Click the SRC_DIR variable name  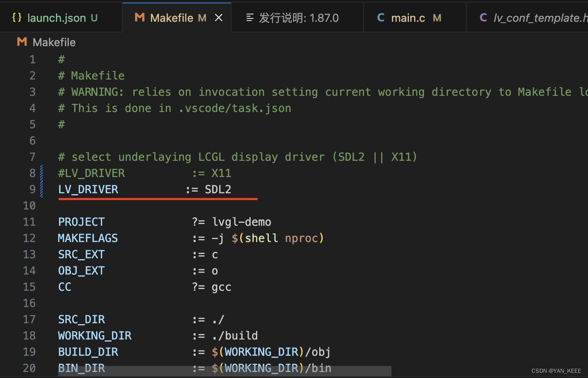pos(81,319)
